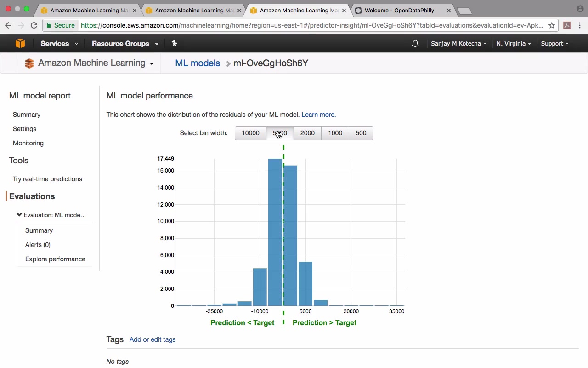Viewport: 588px width, 368px height.
Task: Click the browser back arrow
Action: pyautogui.click(x=8, y=25)
